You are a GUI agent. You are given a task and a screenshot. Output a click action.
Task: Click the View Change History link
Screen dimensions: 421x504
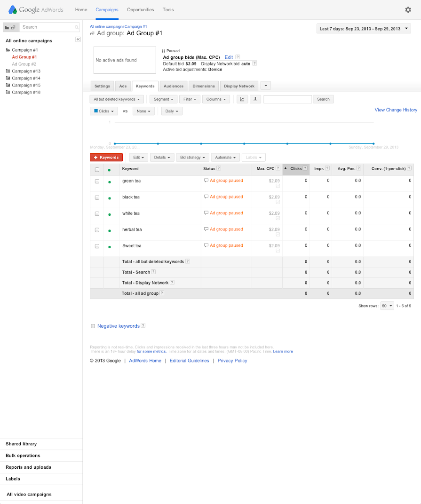point(395,110)
